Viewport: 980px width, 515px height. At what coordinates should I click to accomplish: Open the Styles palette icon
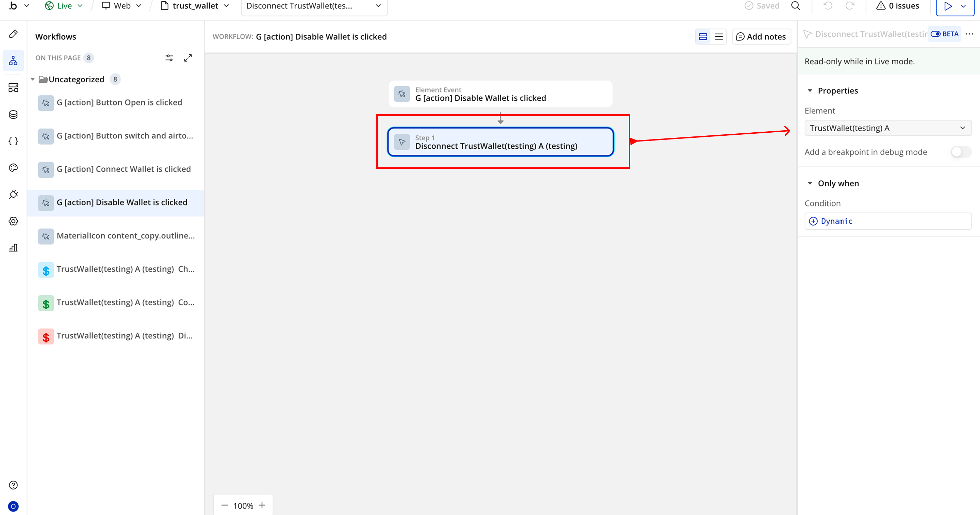[13, 168]
